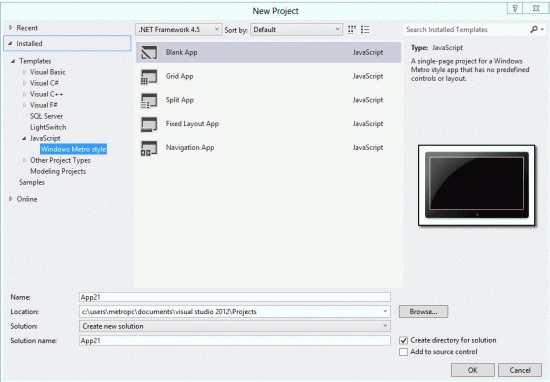The height and width of the screenshot is (382, 550).
Task: Open the Sort by Default dropdown
Action: [296, 29]
